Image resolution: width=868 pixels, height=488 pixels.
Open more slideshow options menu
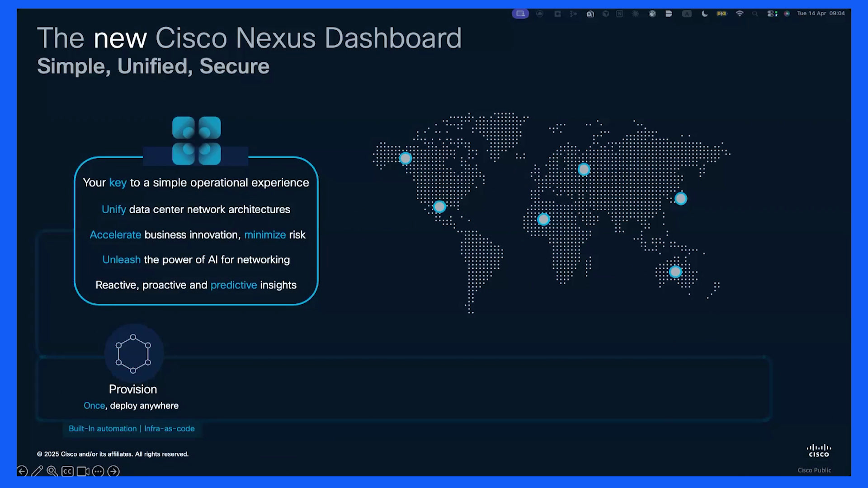coord(98,471)
